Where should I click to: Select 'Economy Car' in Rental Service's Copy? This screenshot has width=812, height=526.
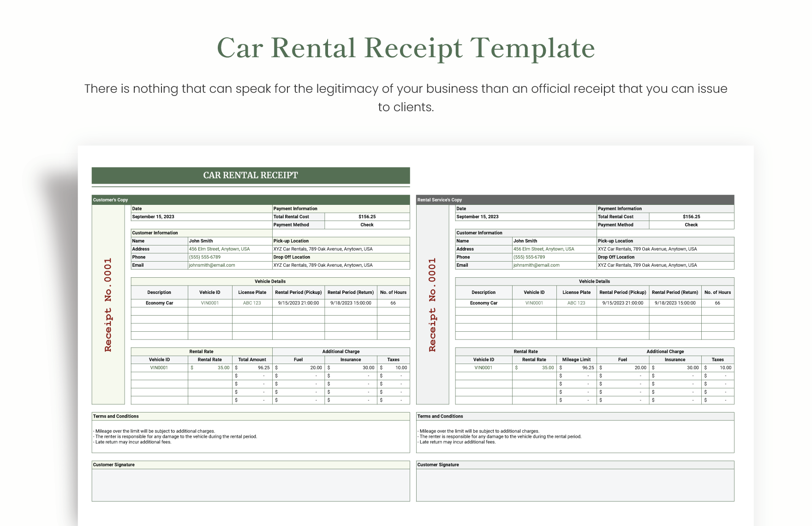(x=484, y=303)
